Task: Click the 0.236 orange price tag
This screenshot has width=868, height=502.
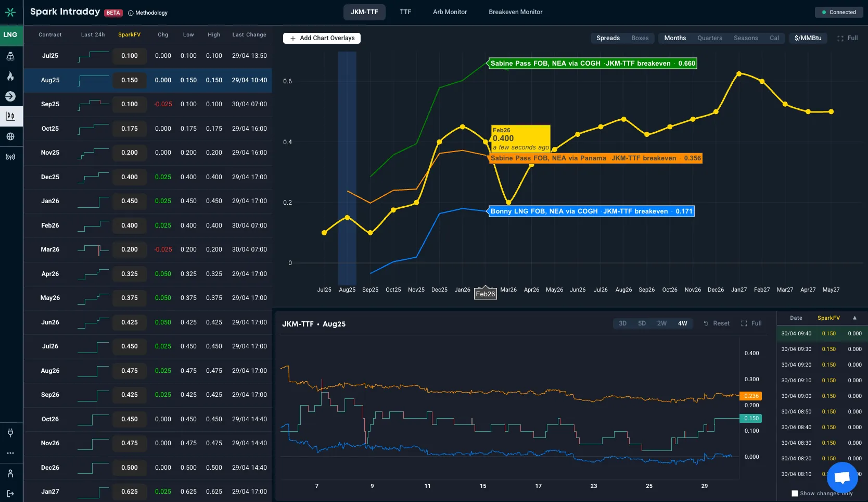Action: point(751,396)
